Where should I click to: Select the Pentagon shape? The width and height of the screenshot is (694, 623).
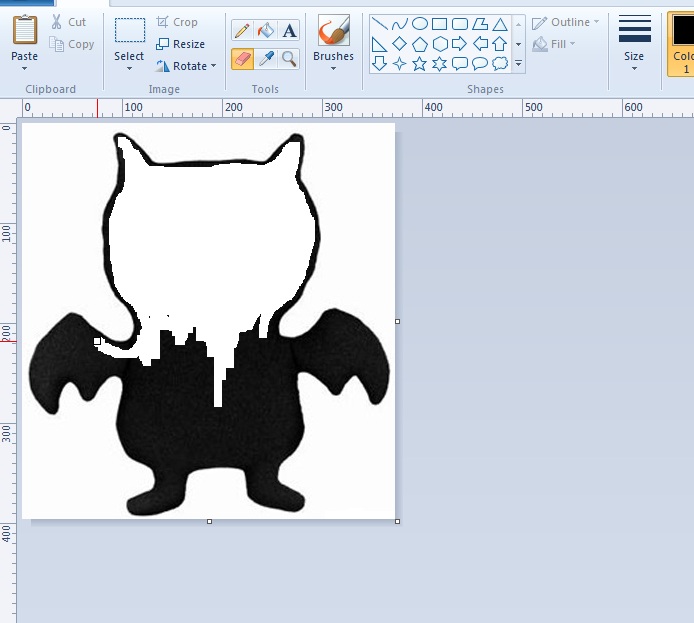click(x=420, y=44)
